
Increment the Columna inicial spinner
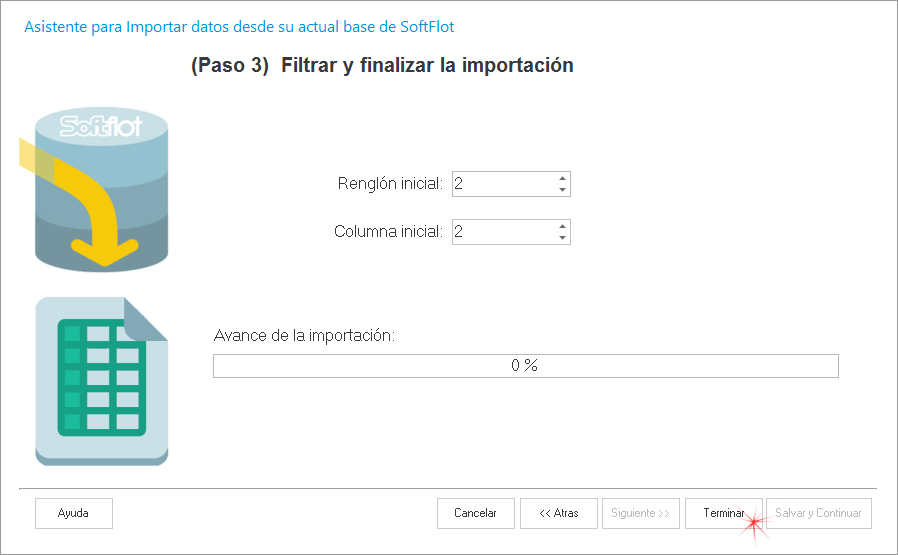[562, 226]
